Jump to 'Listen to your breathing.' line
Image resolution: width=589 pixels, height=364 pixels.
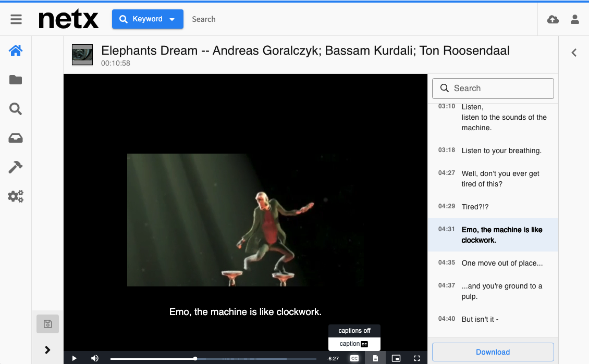[x=493, y=150]
